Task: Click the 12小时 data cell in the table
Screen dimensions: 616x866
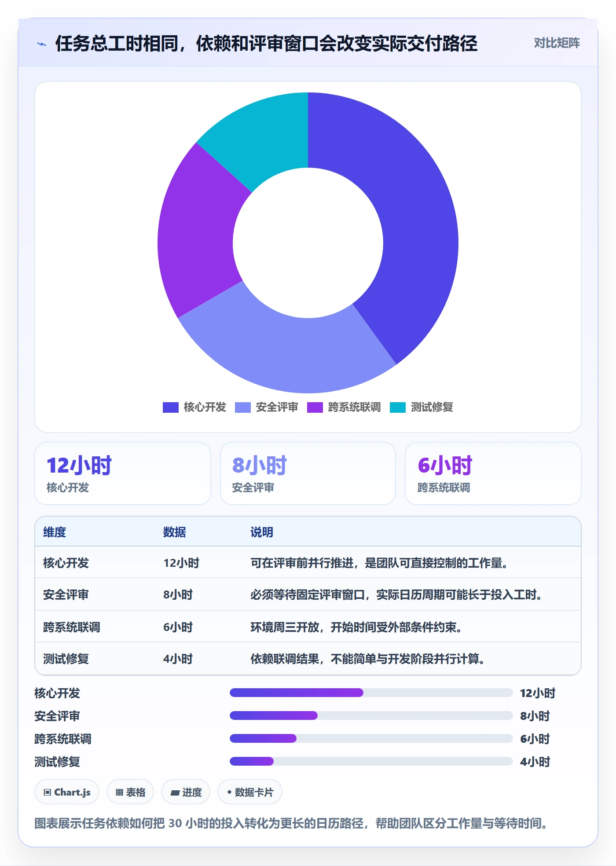Action: click(181, 563)
